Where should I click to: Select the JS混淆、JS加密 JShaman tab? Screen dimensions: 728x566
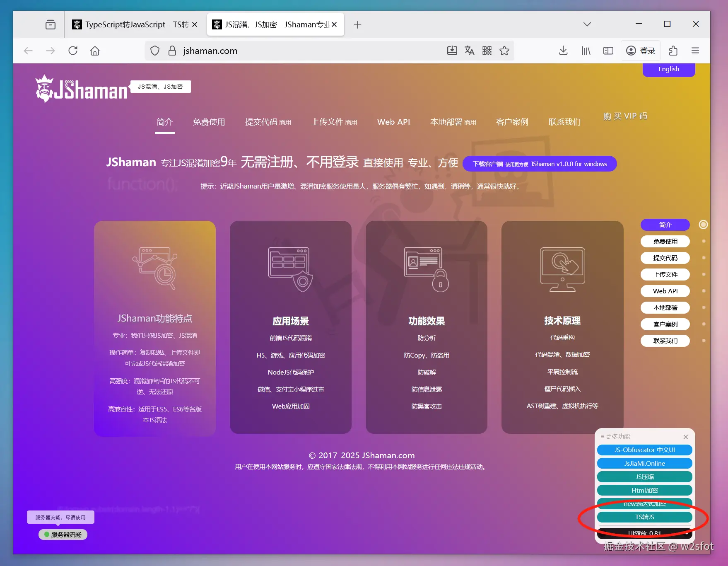point(275,25)
